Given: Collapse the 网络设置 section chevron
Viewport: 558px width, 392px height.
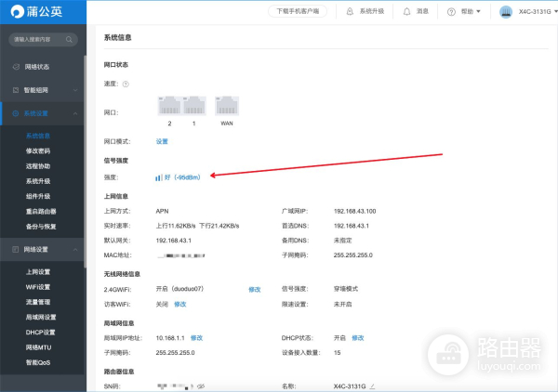Looking at the screenshot, I should [75, 250].
